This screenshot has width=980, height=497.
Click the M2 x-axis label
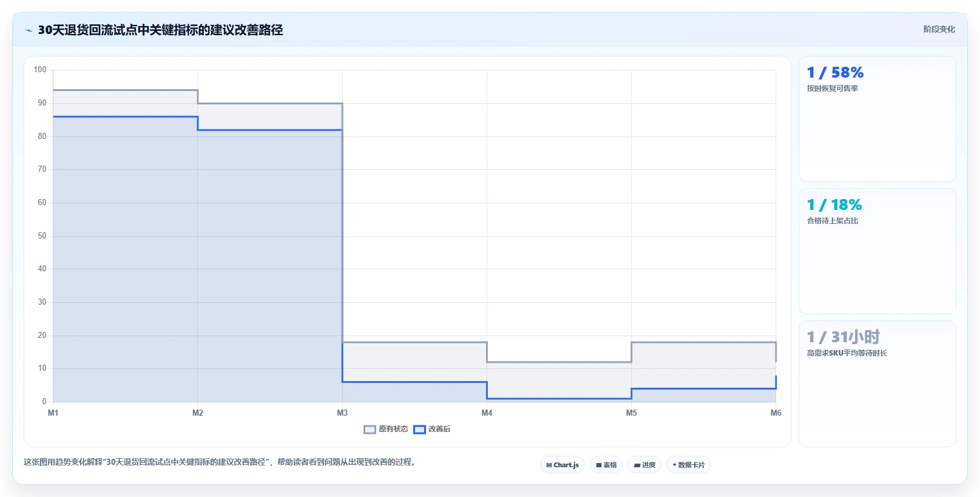[198, 413]
